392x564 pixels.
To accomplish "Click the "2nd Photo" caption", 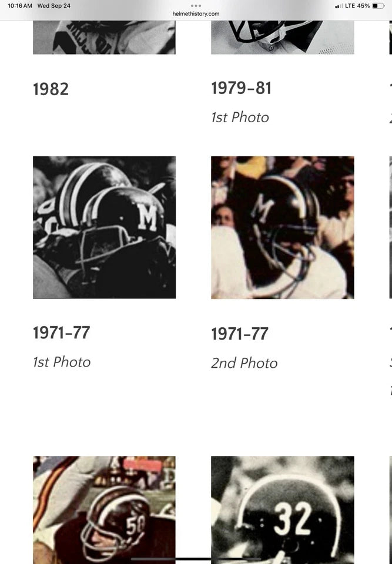I will pos(244,363).
